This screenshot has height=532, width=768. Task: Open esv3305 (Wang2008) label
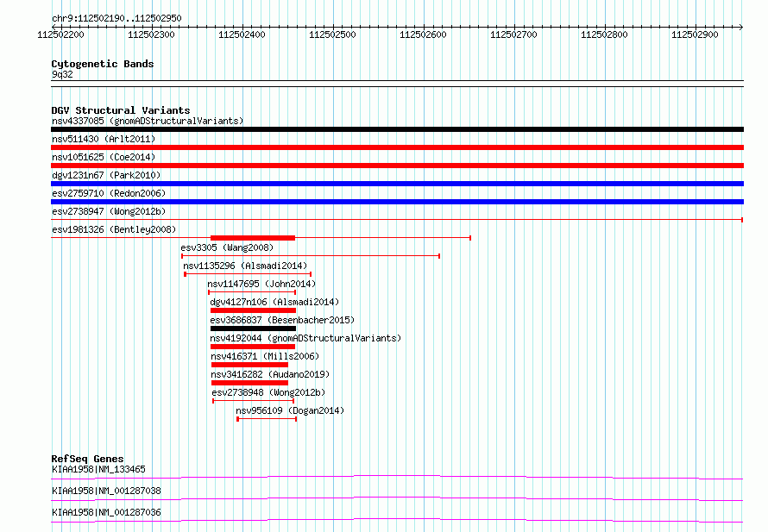[x=227, y=247]
